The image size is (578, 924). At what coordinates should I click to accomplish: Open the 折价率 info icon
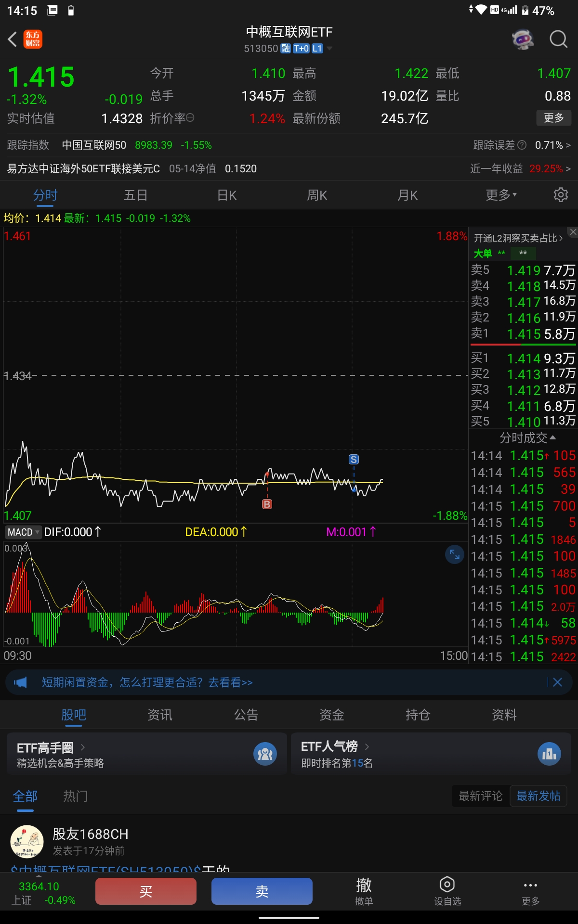[x=190, y=118]
